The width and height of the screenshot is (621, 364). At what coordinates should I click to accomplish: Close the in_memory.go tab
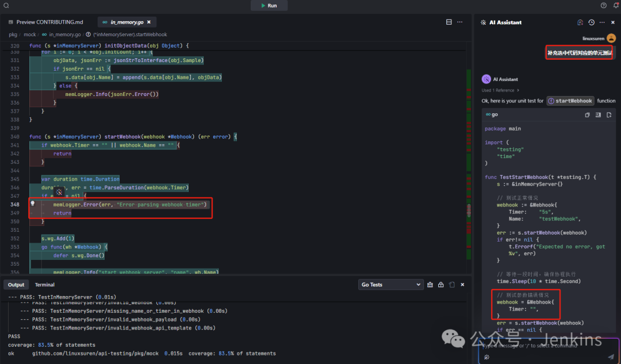(x=149, y=22)
